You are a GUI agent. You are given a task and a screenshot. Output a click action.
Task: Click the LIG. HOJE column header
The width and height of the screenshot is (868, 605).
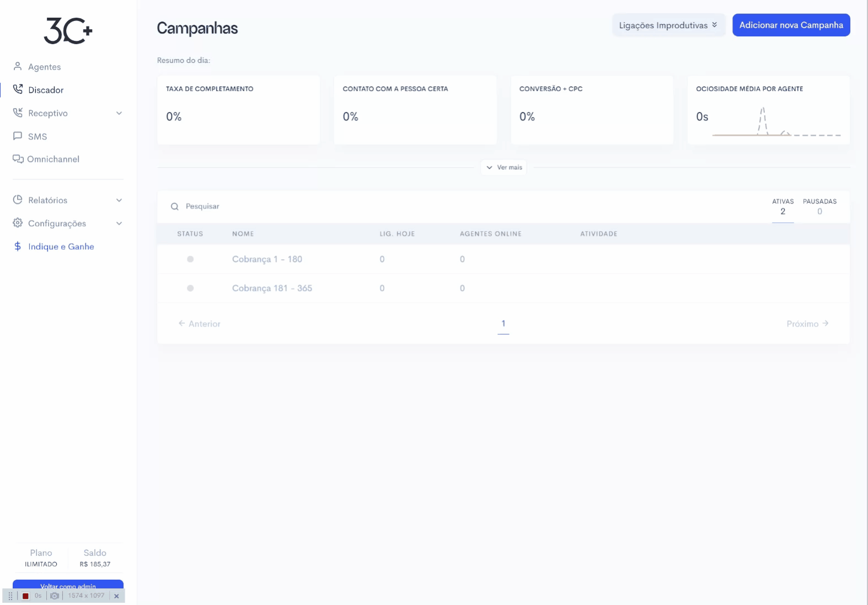click(x=397, y=234)
